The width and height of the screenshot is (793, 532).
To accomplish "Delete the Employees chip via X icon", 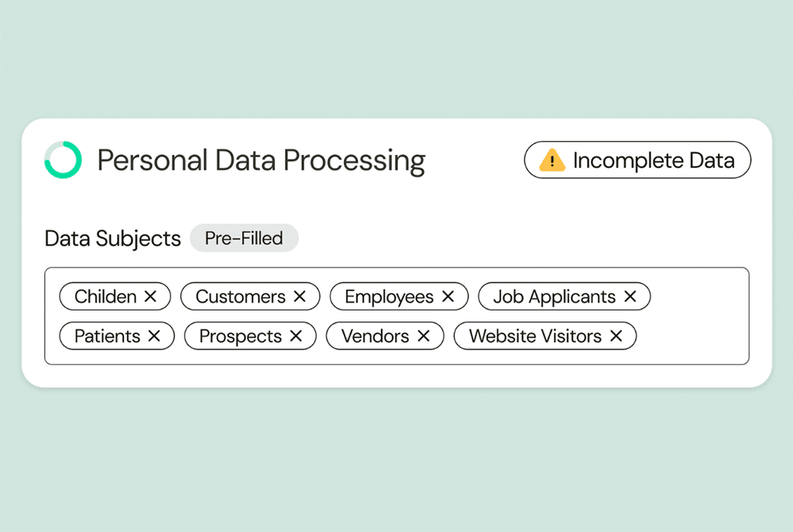I will (448, 297).
